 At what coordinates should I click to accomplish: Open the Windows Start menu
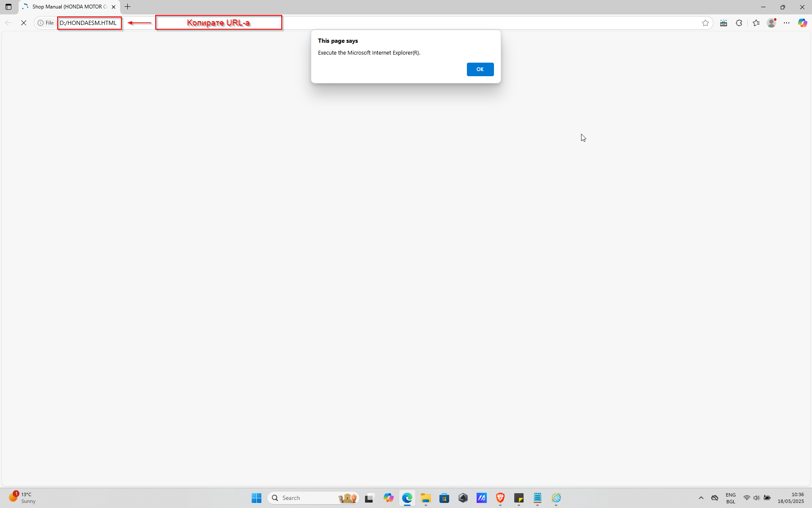256,498
